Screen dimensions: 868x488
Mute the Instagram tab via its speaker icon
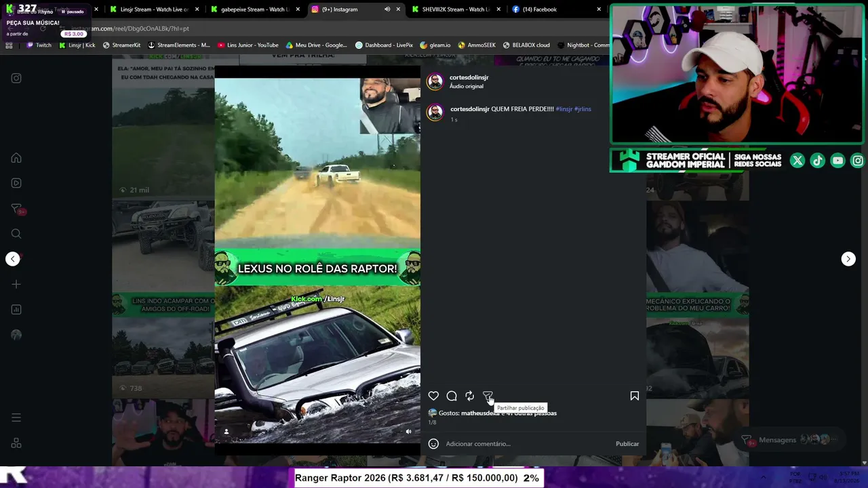tap(387, 9)
